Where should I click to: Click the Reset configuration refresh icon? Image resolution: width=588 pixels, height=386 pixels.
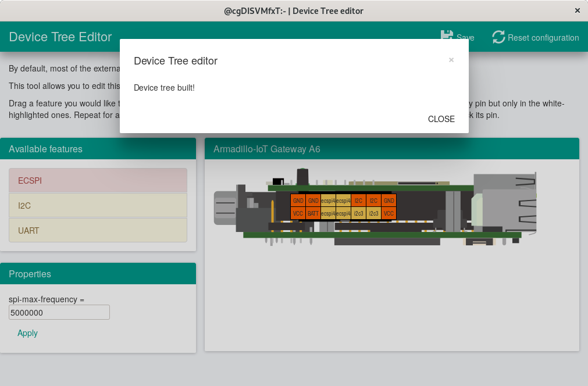[498, 37]
